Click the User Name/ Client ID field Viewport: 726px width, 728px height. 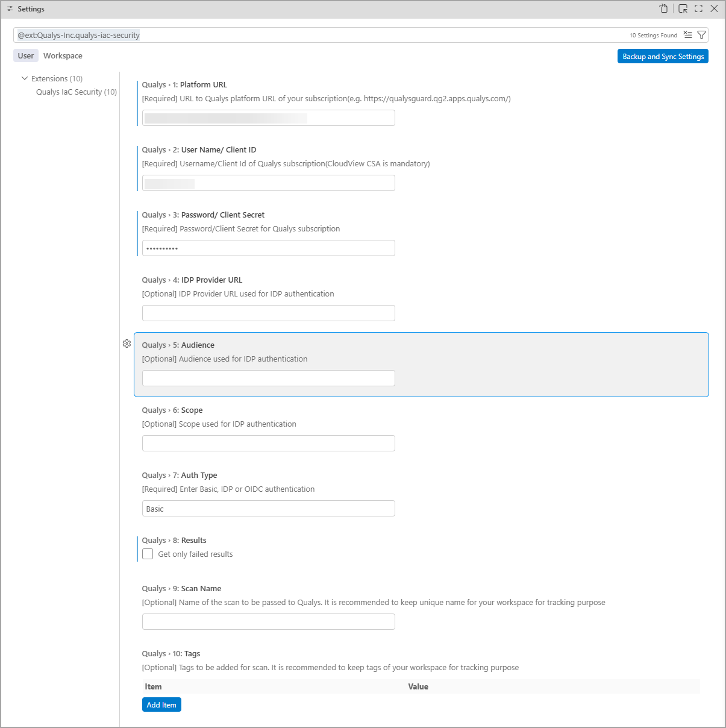click(269, 183)
